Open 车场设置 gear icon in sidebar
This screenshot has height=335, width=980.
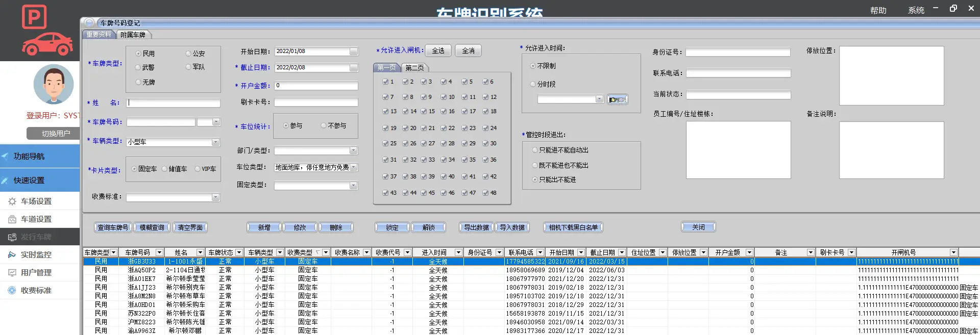pyautogui.click(x=12, y=201)
